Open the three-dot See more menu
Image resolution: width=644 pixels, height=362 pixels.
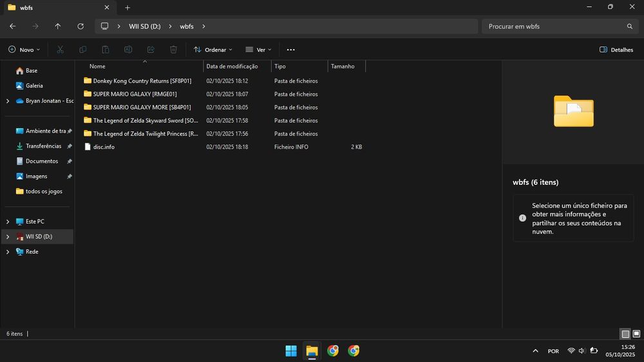click(290, 50)
